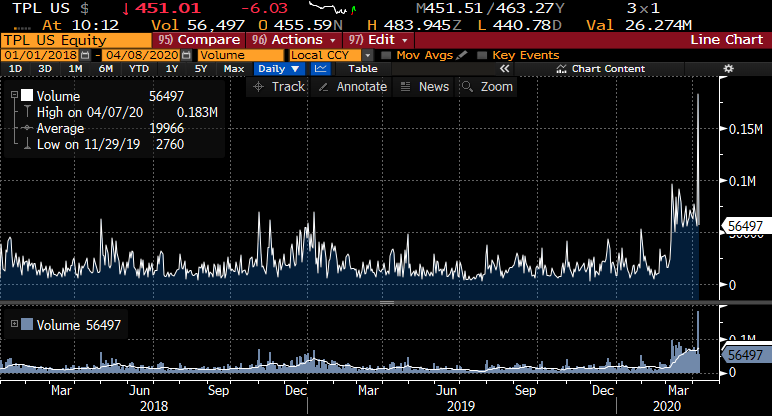Open the News overlay tool
Screen dimensions: 772x416
(x=424, y=87)
